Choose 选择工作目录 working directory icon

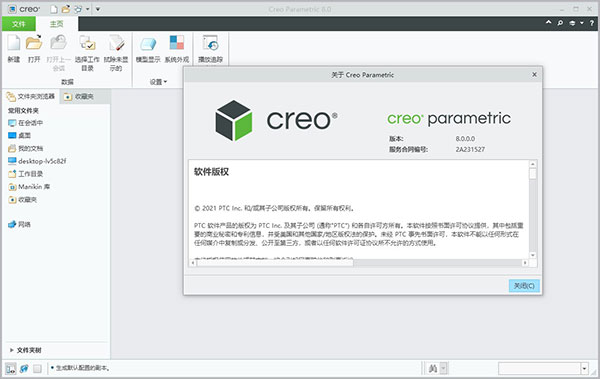pyautogui.click(x=87, y=42)
